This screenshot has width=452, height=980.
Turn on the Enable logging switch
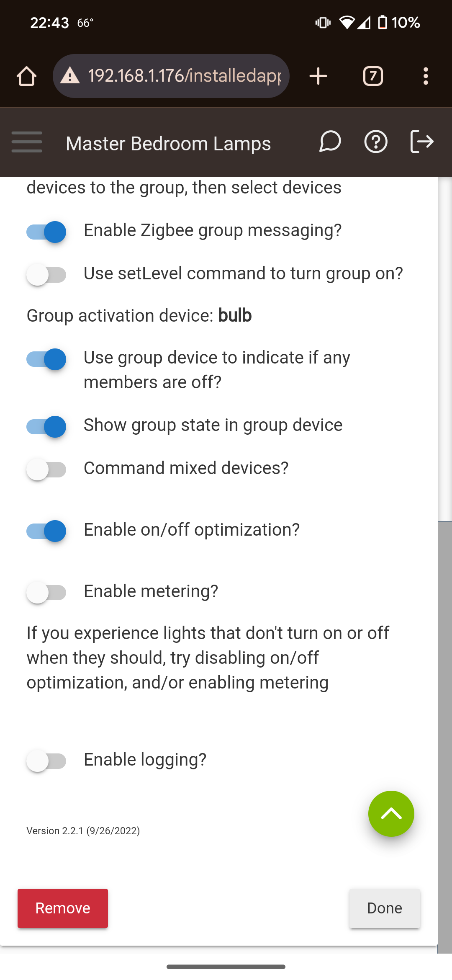46,761
